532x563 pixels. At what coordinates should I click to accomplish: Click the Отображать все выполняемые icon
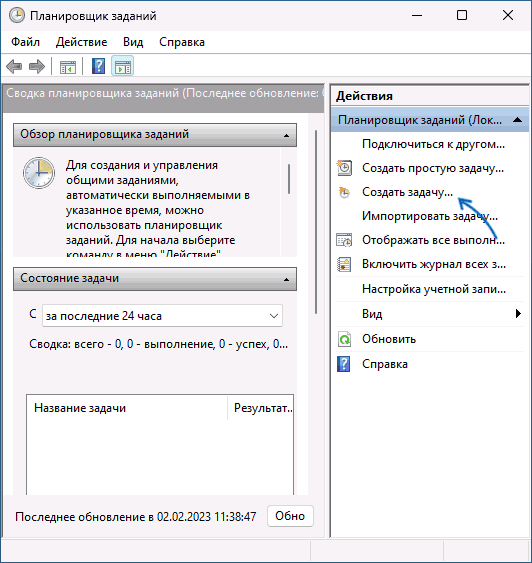(344, 240)
